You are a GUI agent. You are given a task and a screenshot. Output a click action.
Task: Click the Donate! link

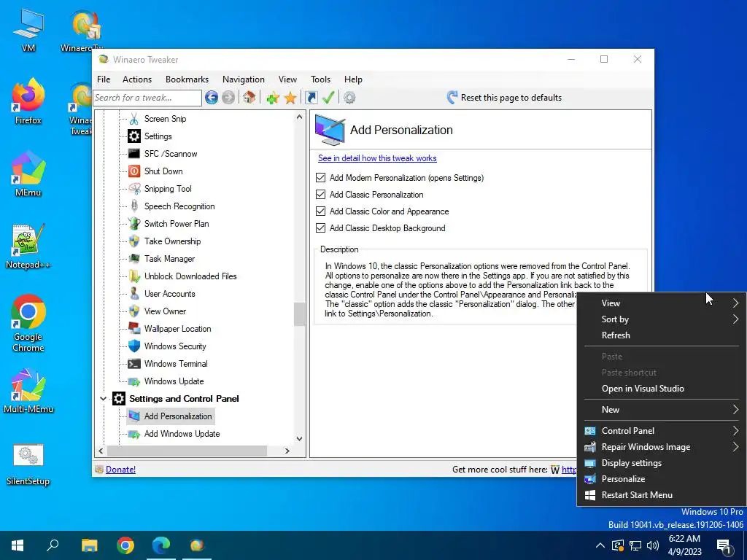coord(120,470)
